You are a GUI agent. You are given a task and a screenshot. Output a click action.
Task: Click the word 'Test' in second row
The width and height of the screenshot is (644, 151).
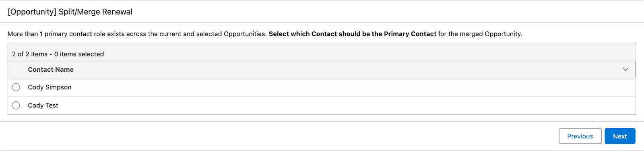(52, 105)
